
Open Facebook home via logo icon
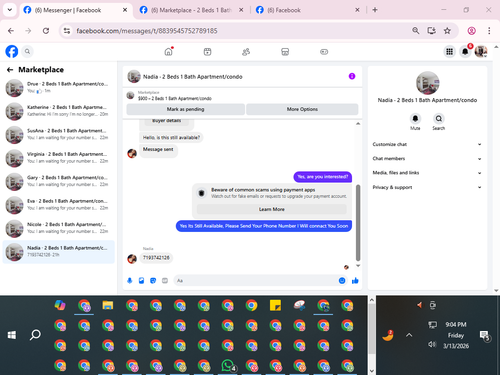[x=12, y=52]
